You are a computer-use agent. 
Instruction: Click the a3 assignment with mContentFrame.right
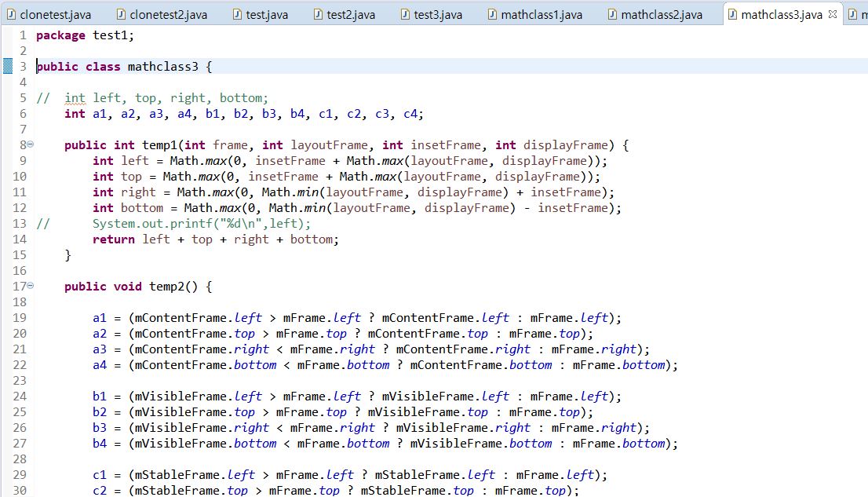pyautogui.click(x=371, y=349)
